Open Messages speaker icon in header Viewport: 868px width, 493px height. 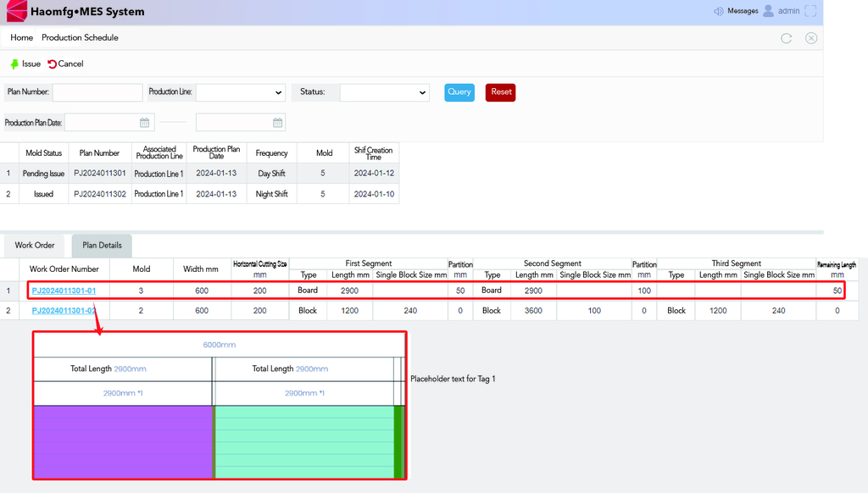coord(719,11)
